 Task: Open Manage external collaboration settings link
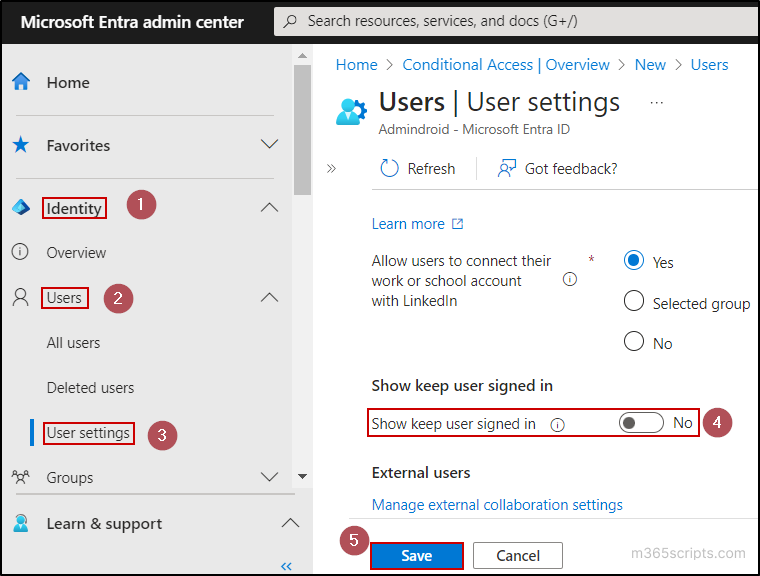coord(497,505)
